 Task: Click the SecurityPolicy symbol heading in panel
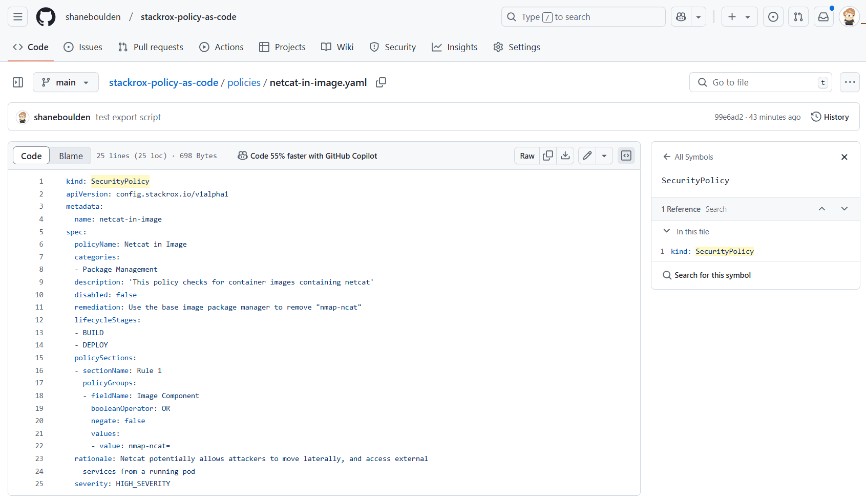[x=695, y=181]
